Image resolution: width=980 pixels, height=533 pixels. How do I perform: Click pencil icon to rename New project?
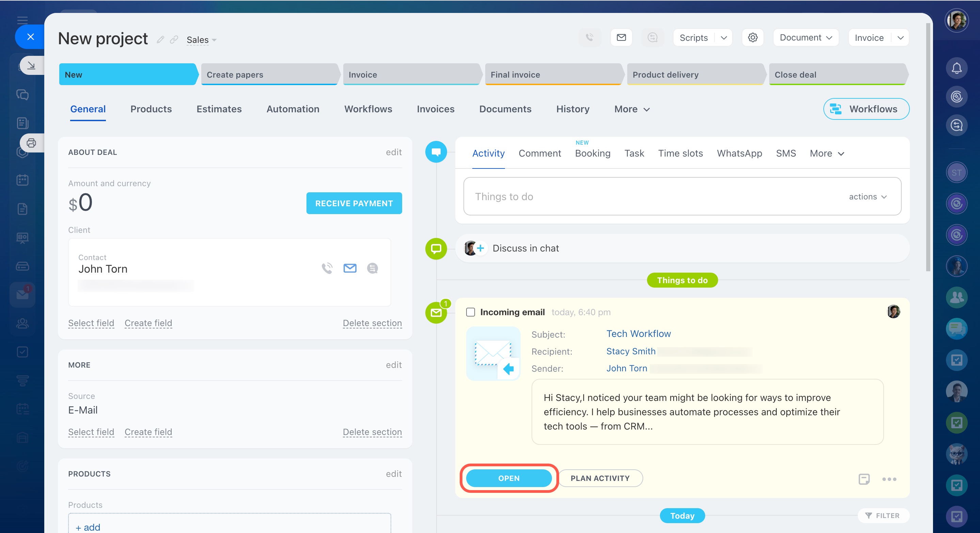[160, 39]
